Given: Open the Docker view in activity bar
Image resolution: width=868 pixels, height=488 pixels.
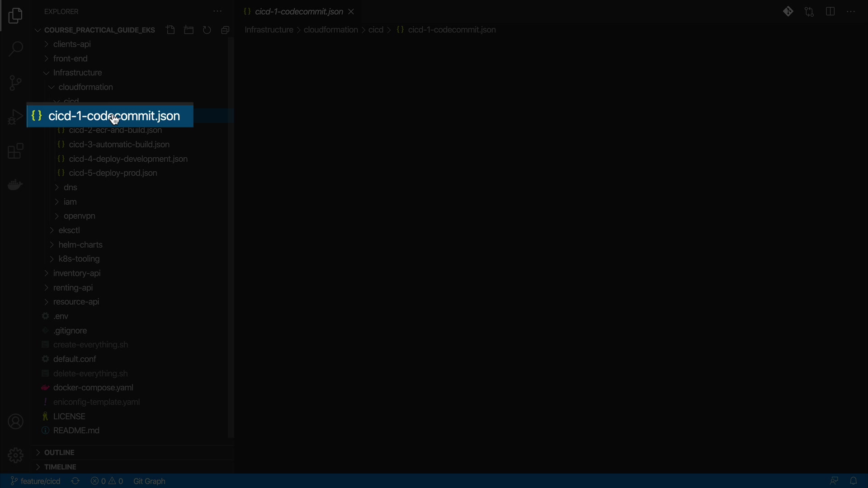Looking at the screenshot, I should pos(15,185).
